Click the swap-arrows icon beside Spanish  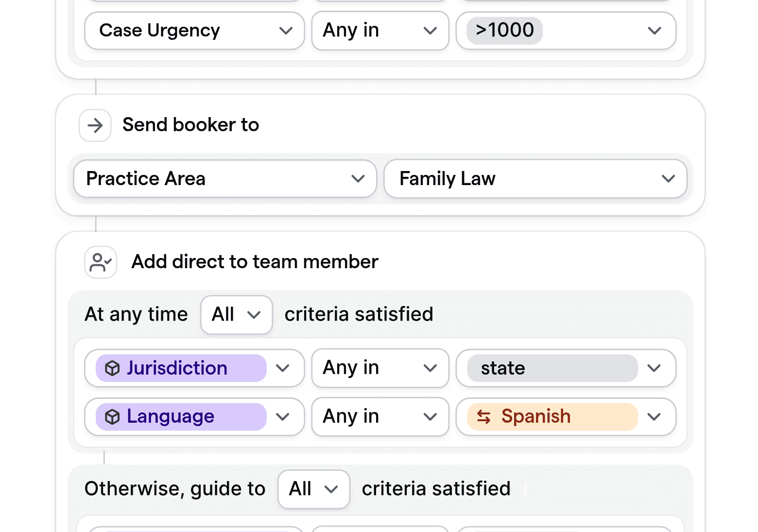click(x=483, y=417)
